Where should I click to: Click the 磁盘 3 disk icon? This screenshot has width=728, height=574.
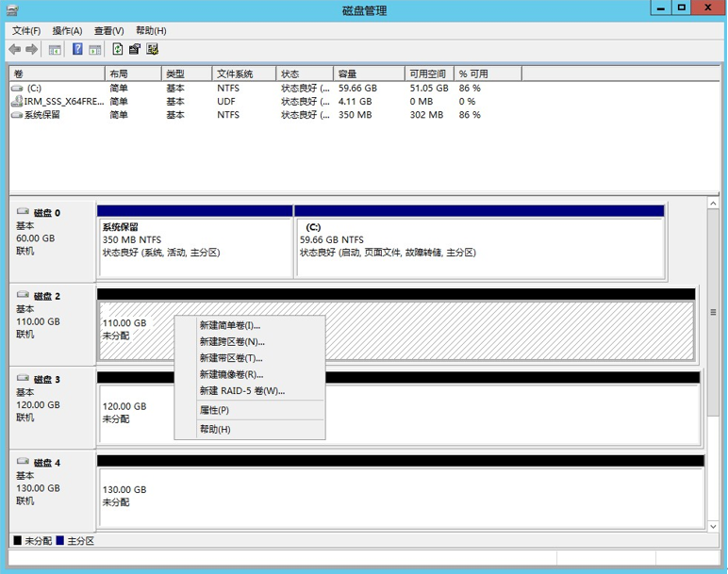pyautogui.click(x=23, y=378)
